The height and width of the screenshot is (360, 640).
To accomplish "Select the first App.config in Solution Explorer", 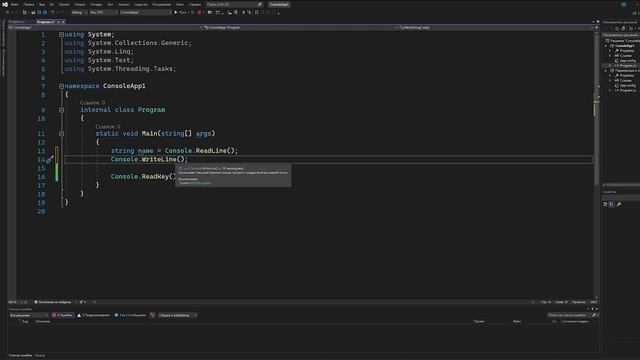I will (627, 60).
